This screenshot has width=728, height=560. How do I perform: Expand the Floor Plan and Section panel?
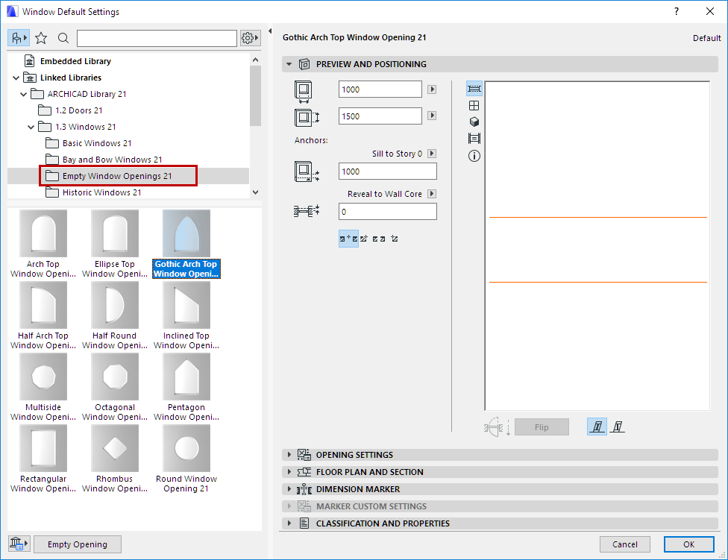click(289, 472)
